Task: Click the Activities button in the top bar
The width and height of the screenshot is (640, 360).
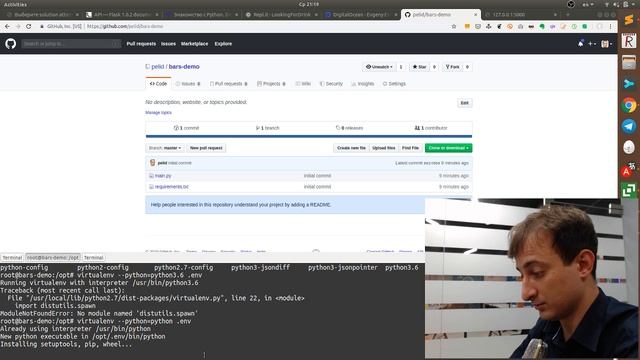Action: coord(15,4)
